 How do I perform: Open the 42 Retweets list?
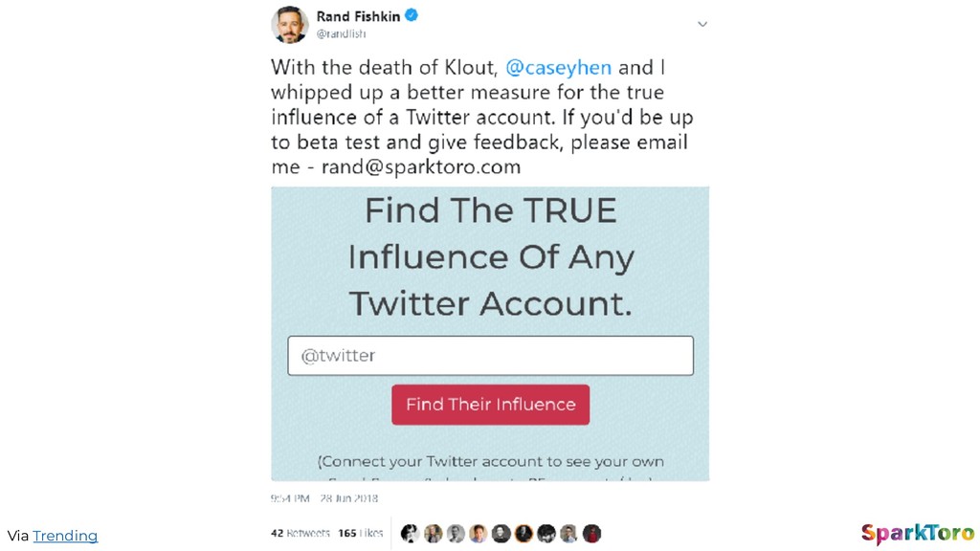pyautogui.click(x=301, y=533)
